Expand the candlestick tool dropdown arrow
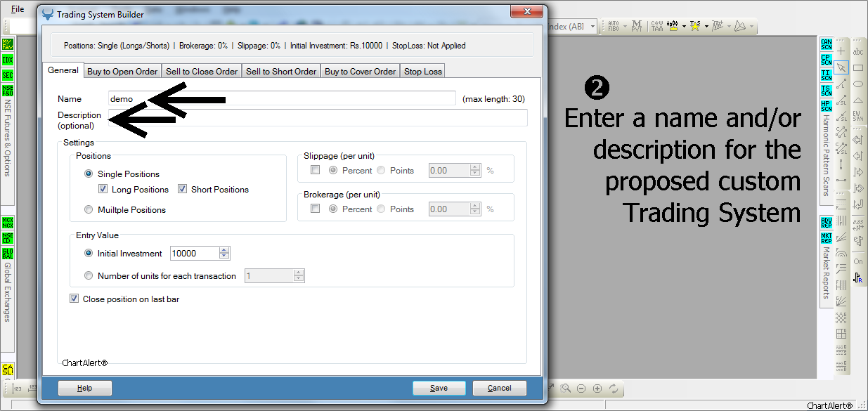This screenshot has width=868, height=411. tap(685, 27)
